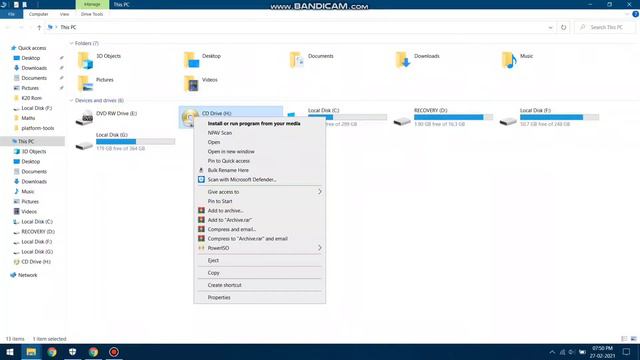This screenshot has width=640, height=360.
Task: Click the Local Disk (F:) usage bar
Action: (559, 117)
